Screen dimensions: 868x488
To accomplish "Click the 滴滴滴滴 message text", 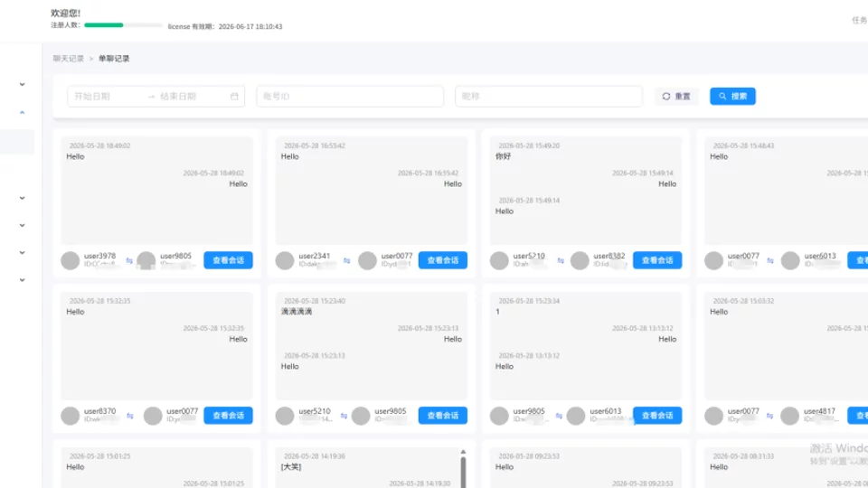I will [x=297, y=312].
